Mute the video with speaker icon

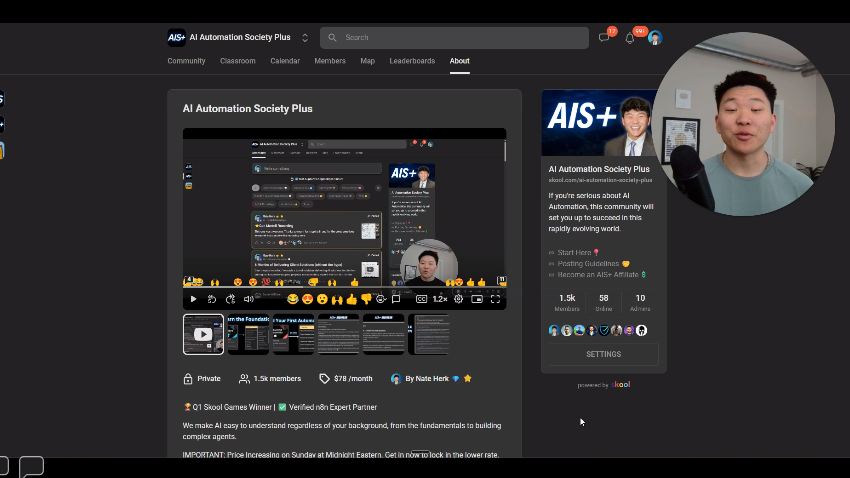point(248,299)
